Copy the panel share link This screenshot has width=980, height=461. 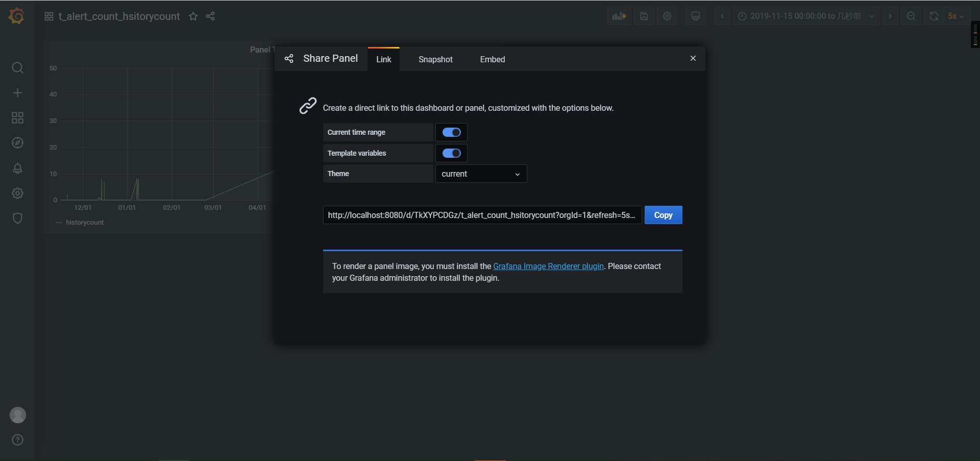click(663, 215)
